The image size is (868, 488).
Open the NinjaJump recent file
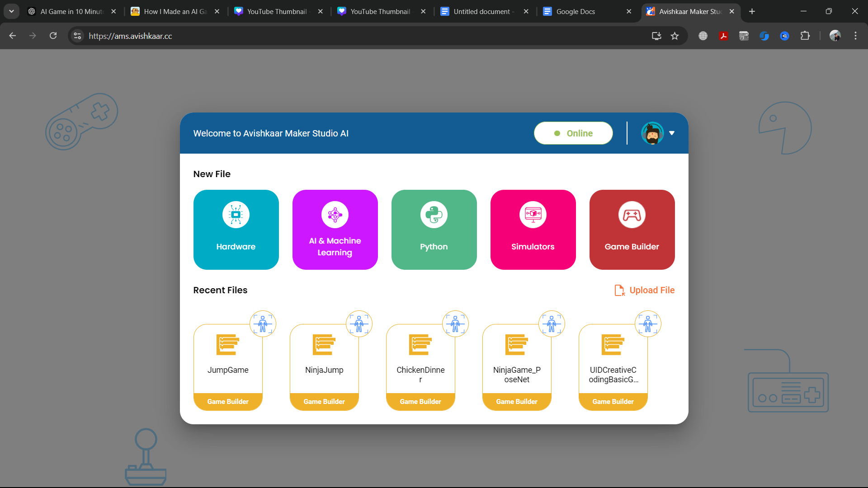(324, 367)
